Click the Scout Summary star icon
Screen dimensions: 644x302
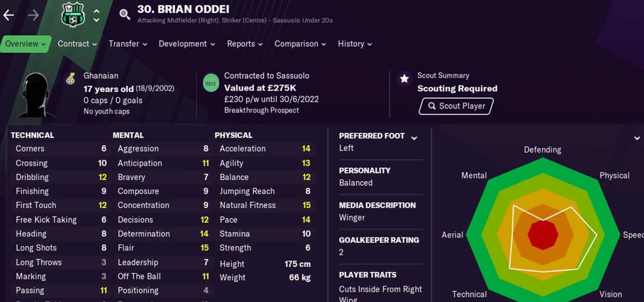point(405,79)
